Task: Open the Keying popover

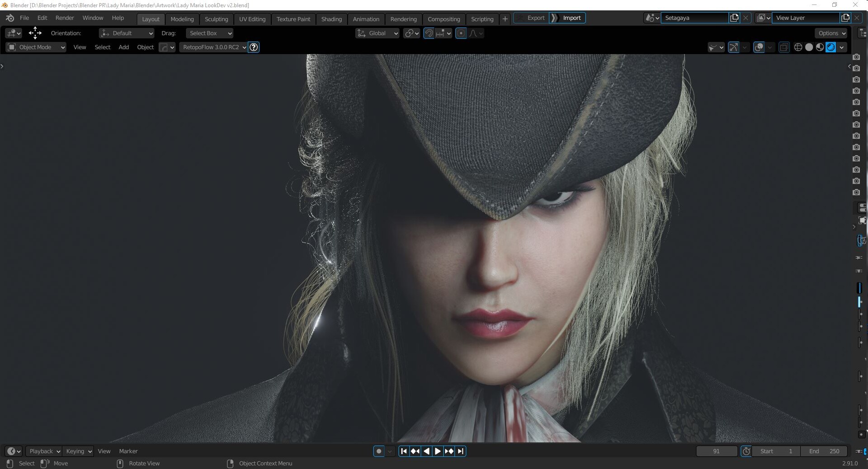Action: 78,451
